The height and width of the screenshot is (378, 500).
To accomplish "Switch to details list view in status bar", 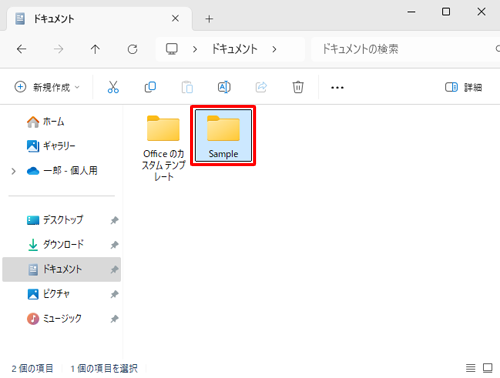I will point(471,368).
